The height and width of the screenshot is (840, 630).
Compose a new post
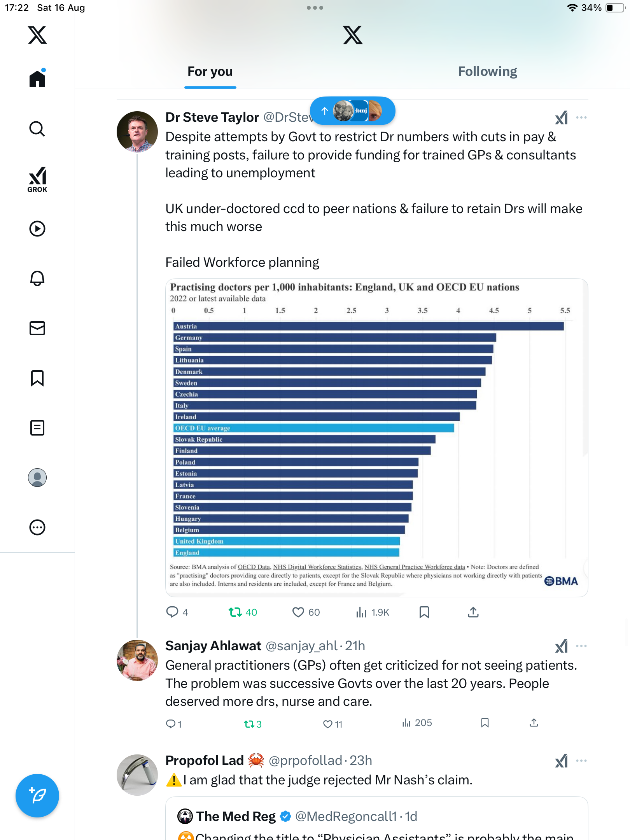[x=37, y=795]
